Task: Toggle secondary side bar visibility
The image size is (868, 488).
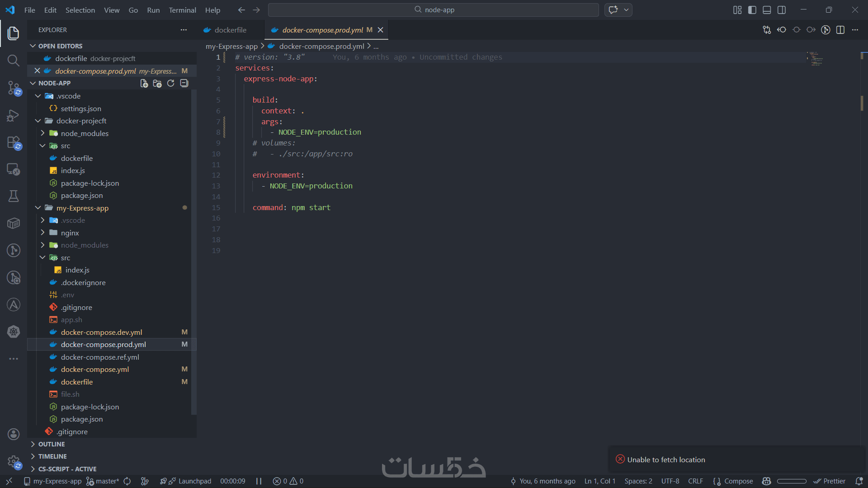Action: [x=782, y=10]
